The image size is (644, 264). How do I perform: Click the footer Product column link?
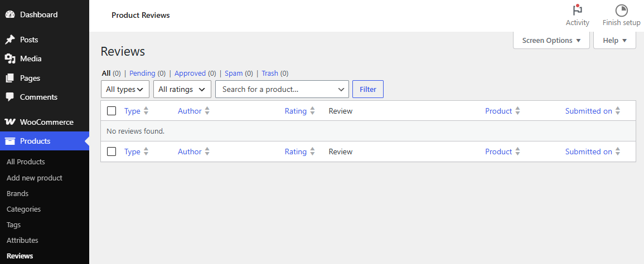tap(498, 151)
